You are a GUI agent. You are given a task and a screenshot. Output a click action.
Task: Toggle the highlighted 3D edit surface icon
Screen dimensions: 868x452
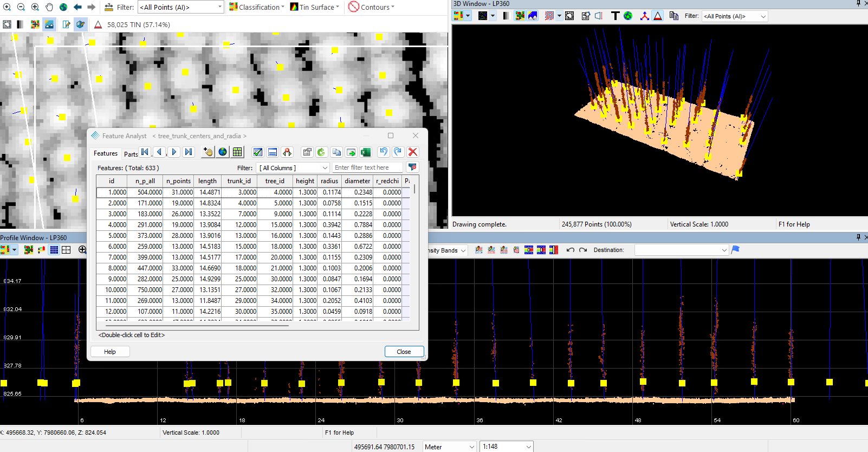coord(81,24)
